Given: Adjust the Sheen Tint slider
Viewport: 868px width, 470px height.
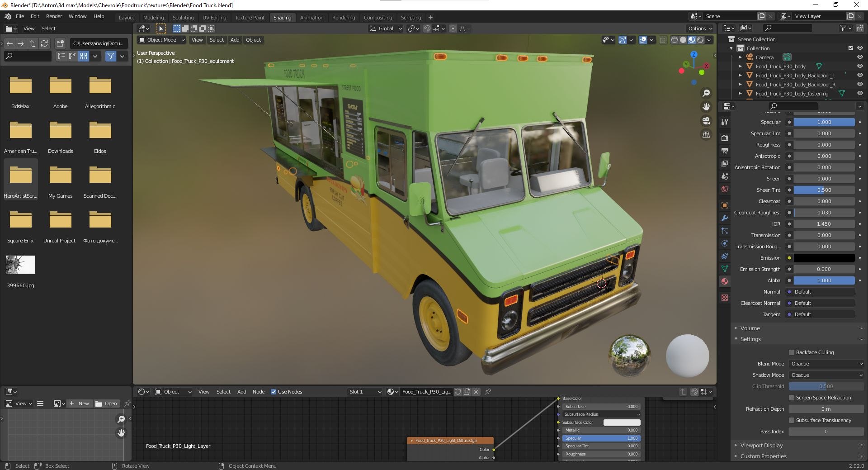Looking at the screenshot, I should [x=824, y=190].
